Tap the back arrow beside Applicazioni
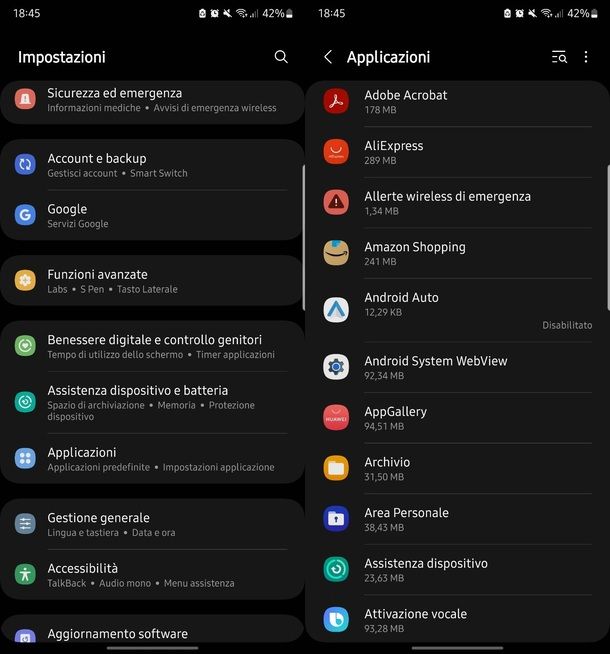 coord(328,57)
